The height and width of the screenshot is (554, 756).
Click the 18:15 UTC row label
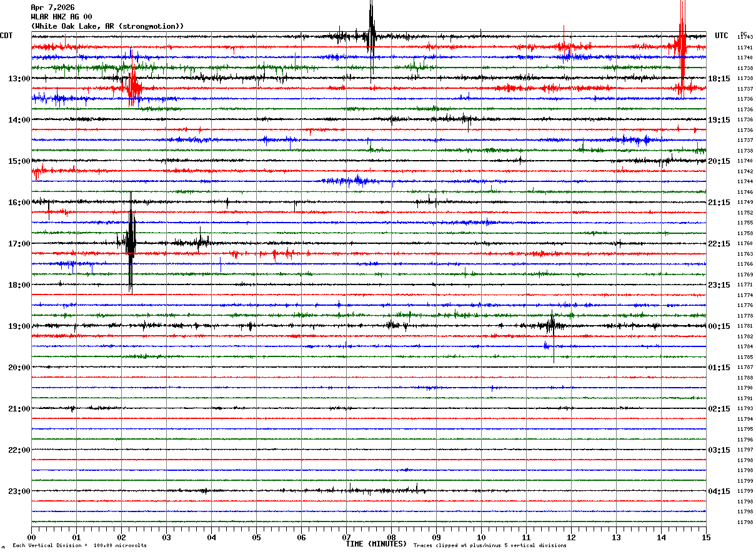(719, 78)
